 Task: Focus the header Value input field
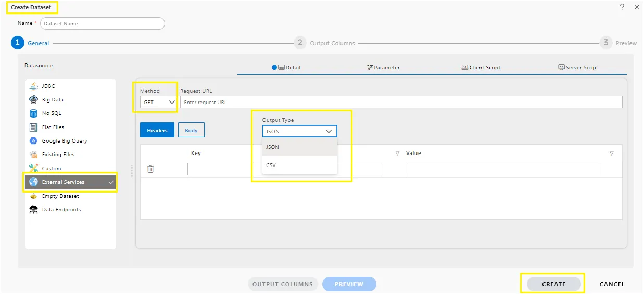coord(503,169)
